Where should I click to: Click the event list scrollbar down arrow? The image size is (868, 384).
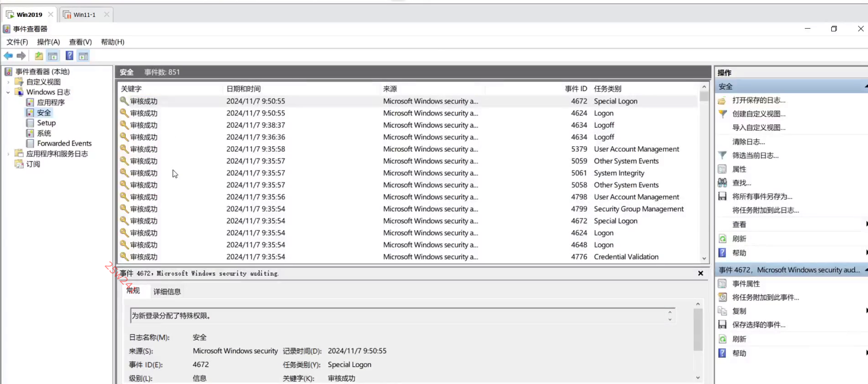[x=704, y=259]
